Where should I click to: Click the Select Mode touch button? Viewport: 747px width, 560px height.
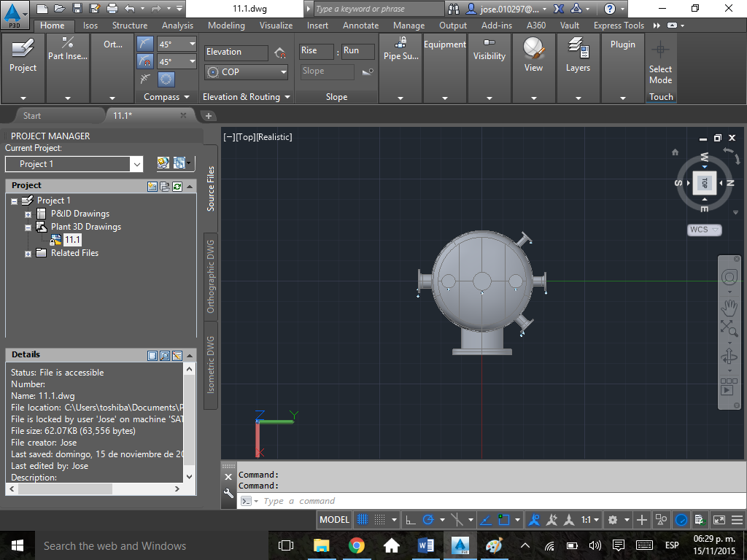click(x=660, y=63)
